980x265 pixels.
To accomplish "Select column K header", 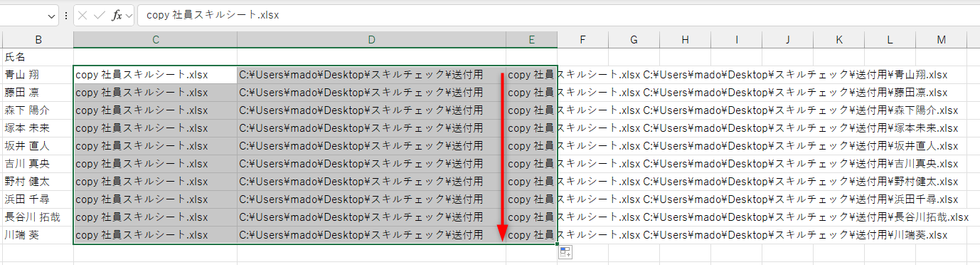I will coord(838,40).
